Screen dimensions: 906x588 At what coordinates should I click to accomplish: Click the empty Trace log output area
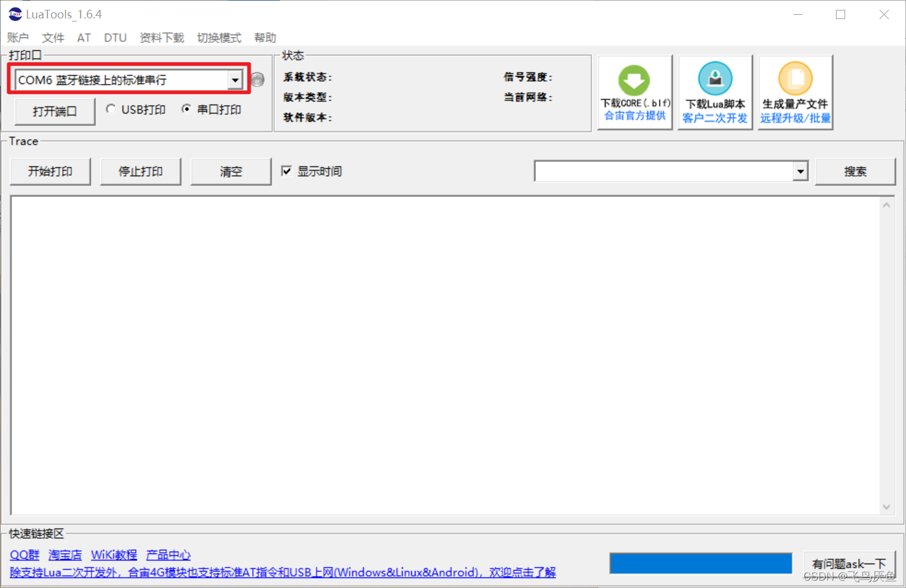(446, 355)
